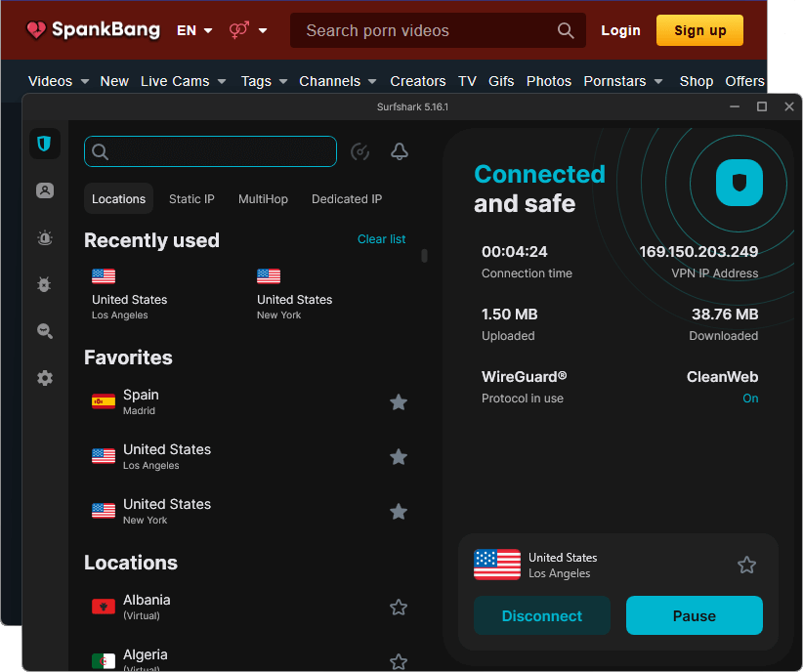Click the speed test gauge icon

pyautogui.click(x=360, y=151)
